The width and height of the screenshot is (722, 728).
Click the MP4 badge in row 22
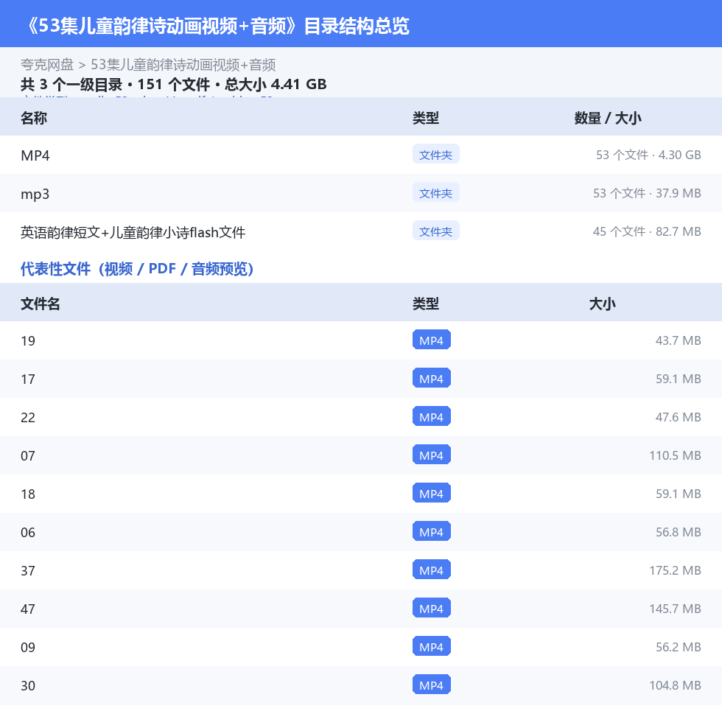431,417
